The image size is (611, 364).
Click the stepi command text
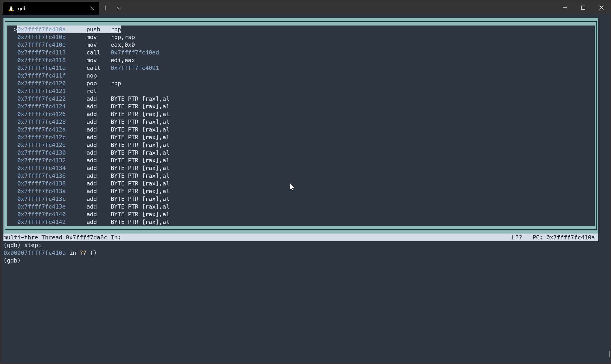(33, 245)
